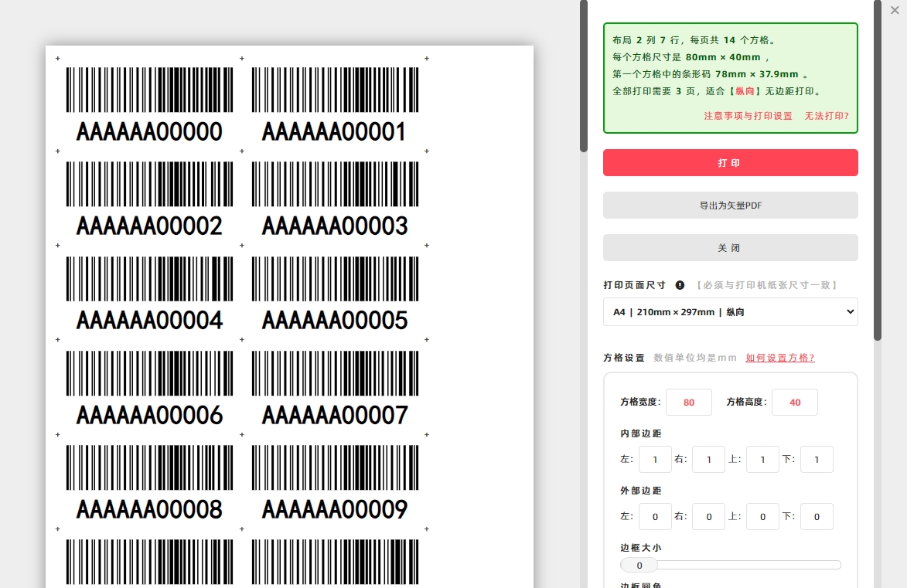
Task: Click the 边框大小 slider track
Action: point(731,565)
